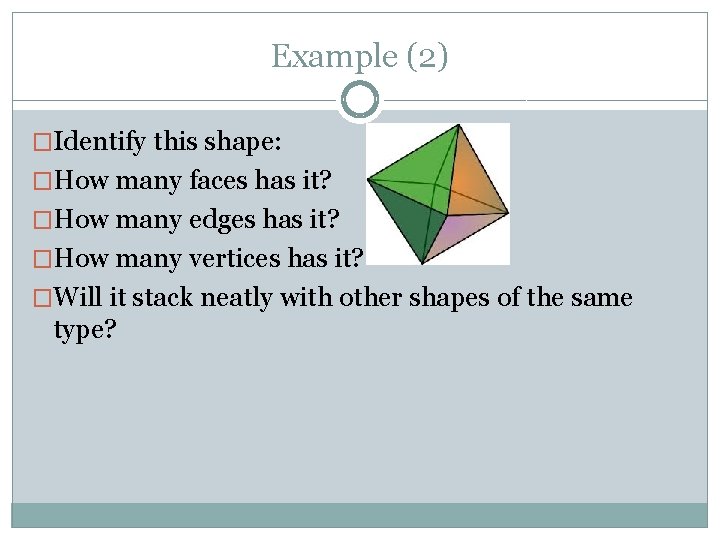Click the bullet marker before "How many edges"

[42, 221]
